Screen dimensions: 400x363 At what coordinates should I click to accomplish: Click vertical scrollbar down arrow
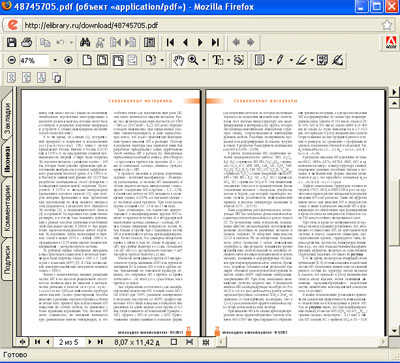(x=395, y=332)
